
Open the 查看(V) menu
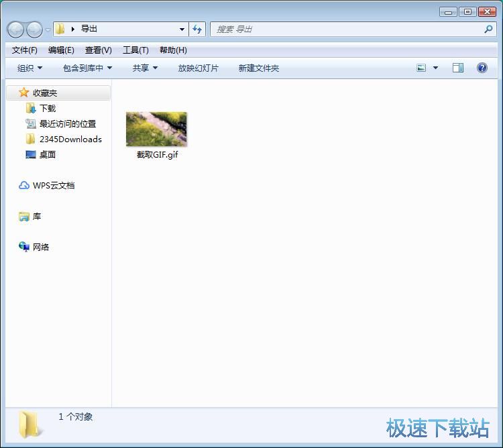click(98, 50)
